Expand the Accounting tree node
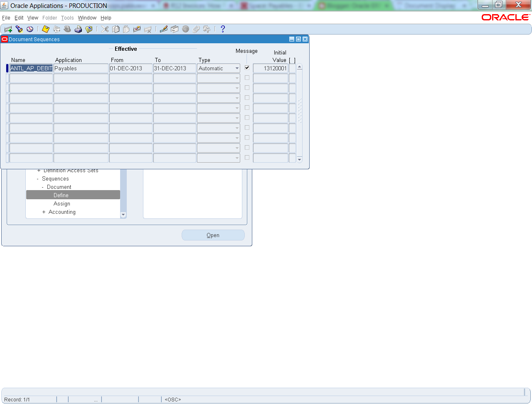 tap(44, 212)
